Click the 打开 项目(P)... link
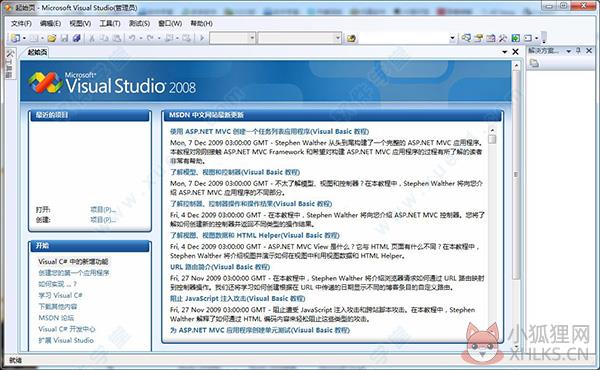 [x=103, y=209]
